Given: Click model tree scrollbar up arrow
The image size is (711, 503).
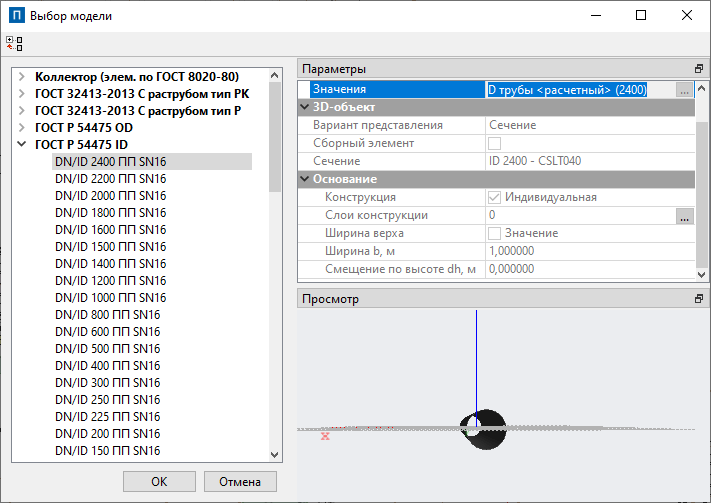Looking at the screenshot, I should coord(275,75).
